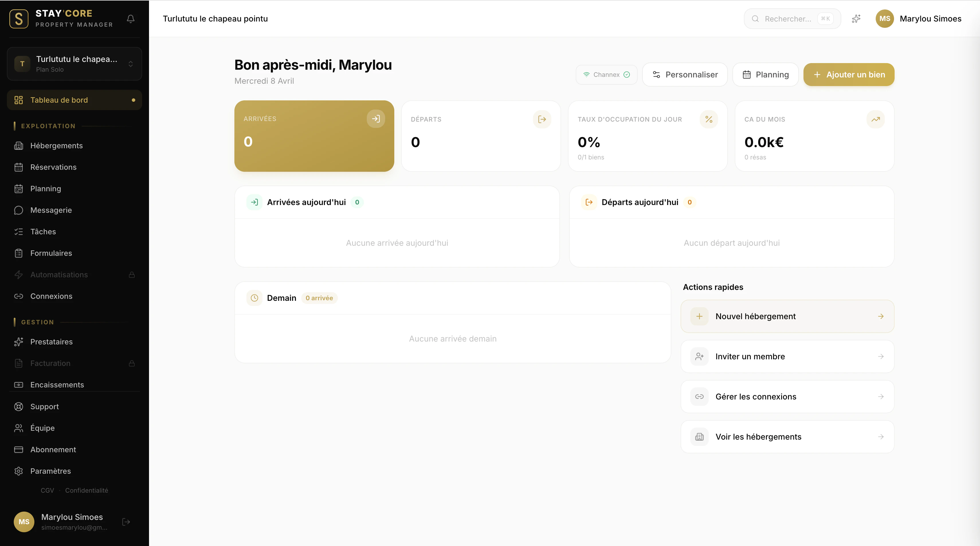
Task: Click the Rechercher search field
Action: tap(787, 19)
